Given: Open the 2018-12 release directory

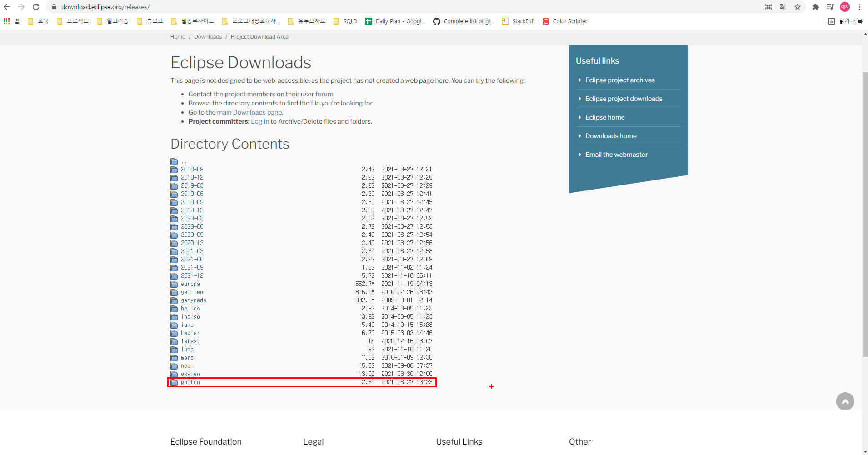Looking at the screenshot, I should tap(192, 178).
